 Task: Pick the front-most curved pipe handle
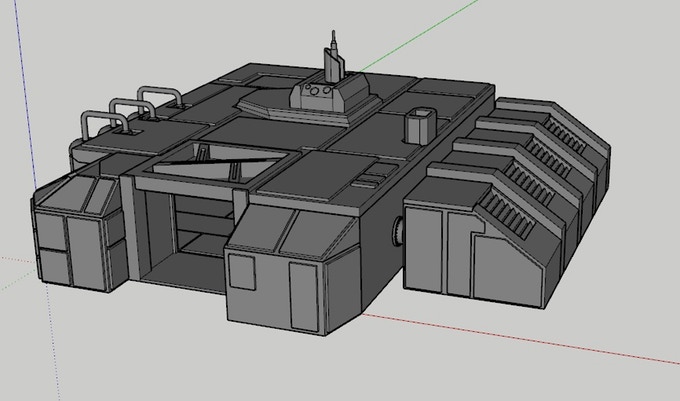coord(104,124)
